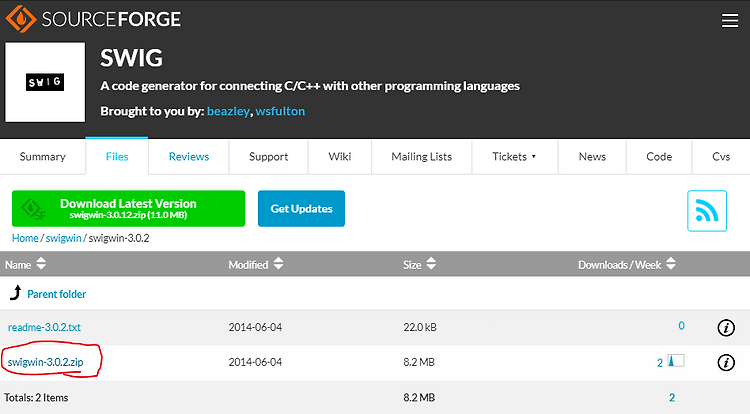This screenshot has width=750, height=414.
Task: Click the Modified column header label
Action: tap(248, 265)
